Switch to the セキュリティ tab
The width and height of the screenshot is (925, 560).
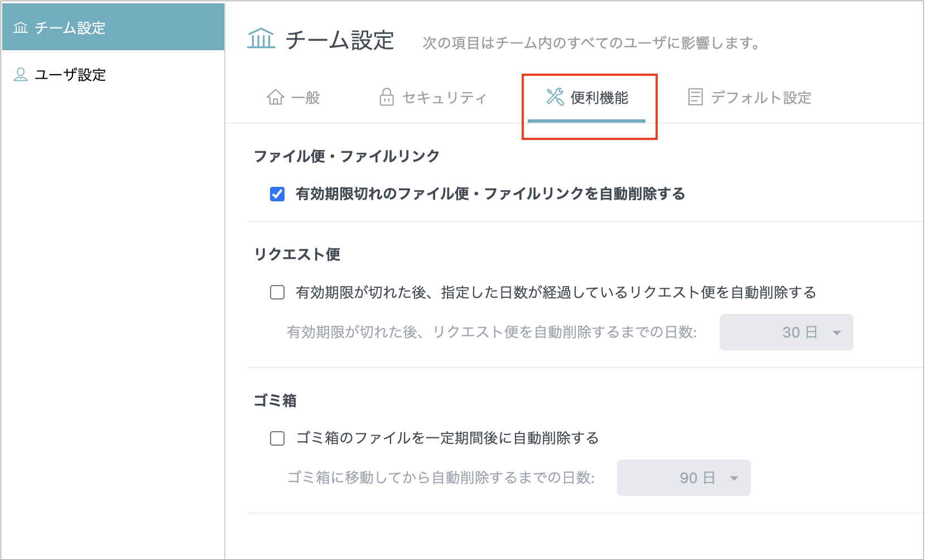coord(433,98)
